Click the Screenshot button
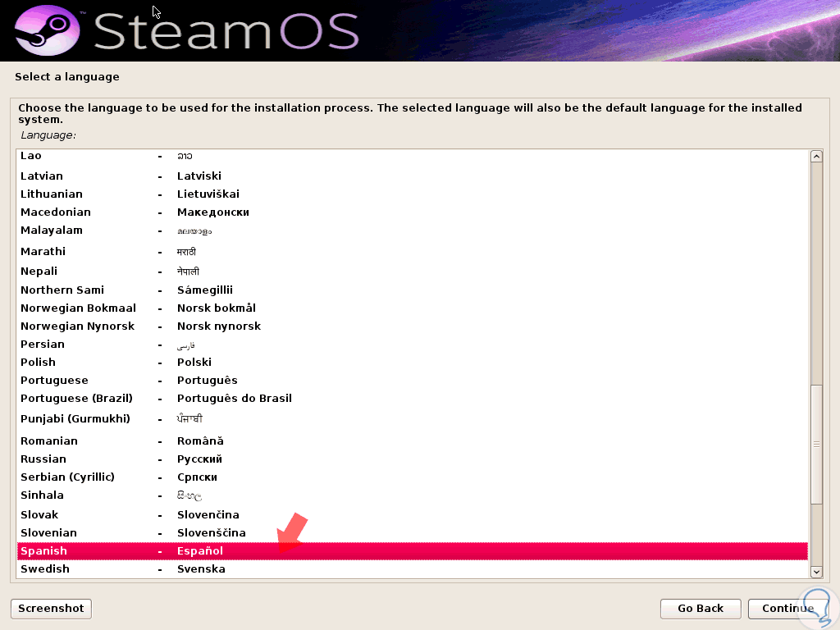 pyautogui.click(x=51, y=609)
